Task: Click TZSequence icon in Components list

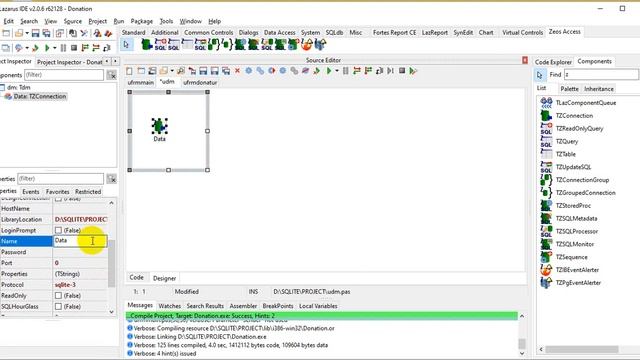Action: (546, 257)
